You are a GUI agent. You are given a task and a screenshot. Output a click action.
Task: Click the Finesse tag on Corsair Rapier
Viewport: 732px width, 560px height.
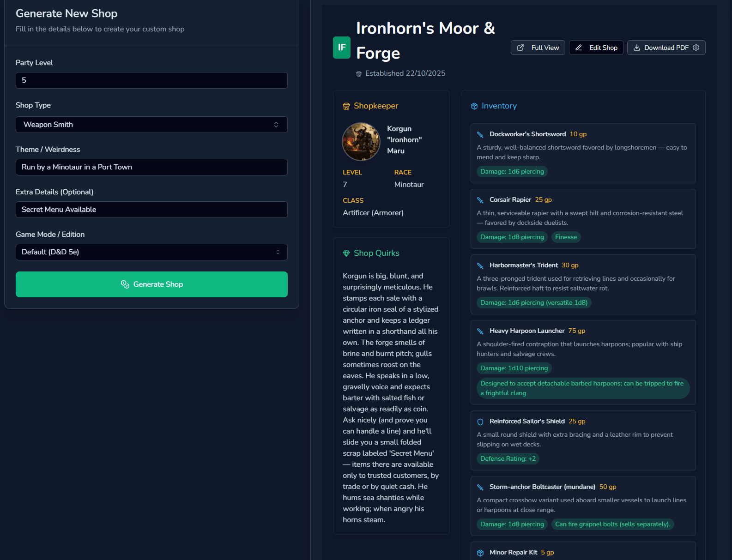coord(566,237)
